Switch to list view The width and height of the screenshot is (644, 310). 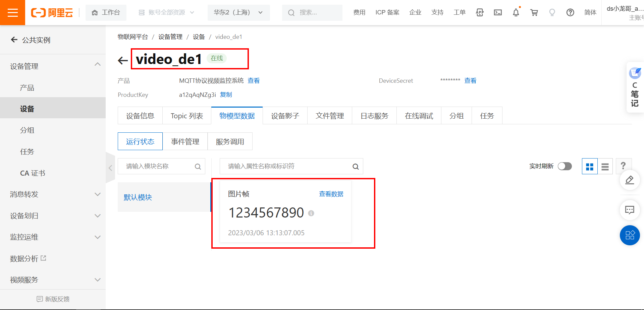(x=605, y=167)
